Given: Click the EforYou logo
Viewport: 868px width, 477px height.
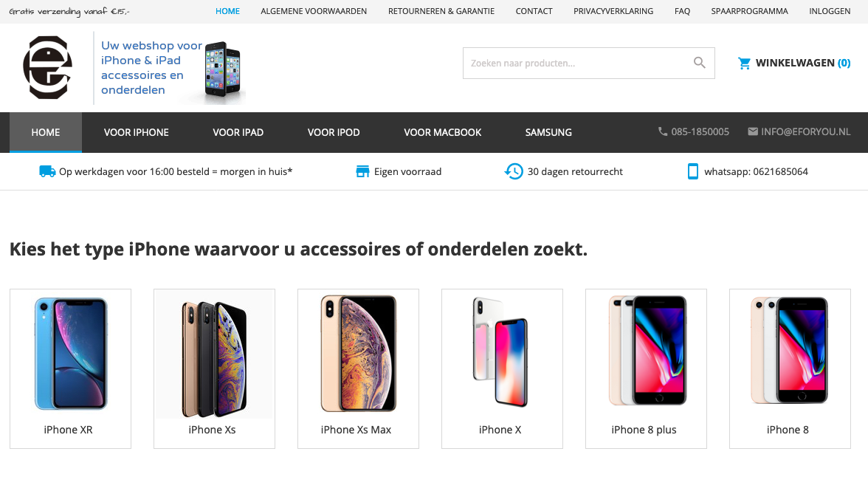Looking at the screenshot, I should (x=47, y=67).
